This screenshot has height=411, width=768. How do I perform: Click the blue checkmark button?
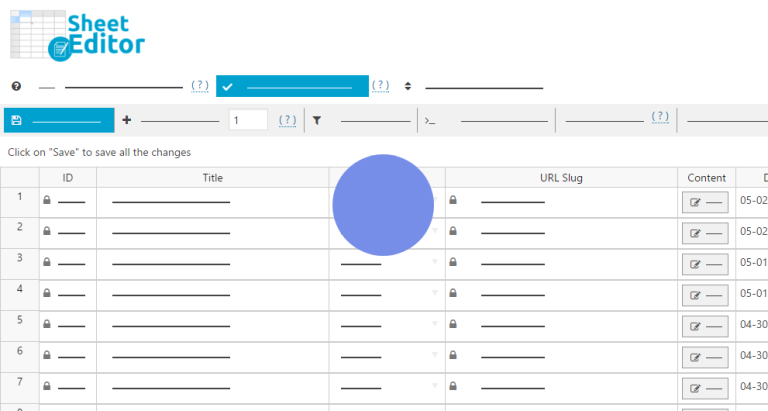coord(292,86)
